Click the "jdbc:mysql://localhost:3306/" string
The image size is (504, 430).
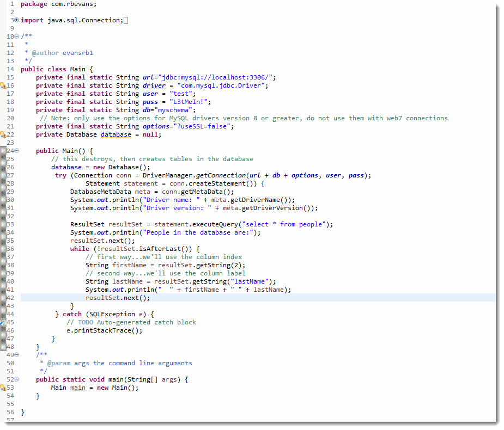(x=215, y=77)
